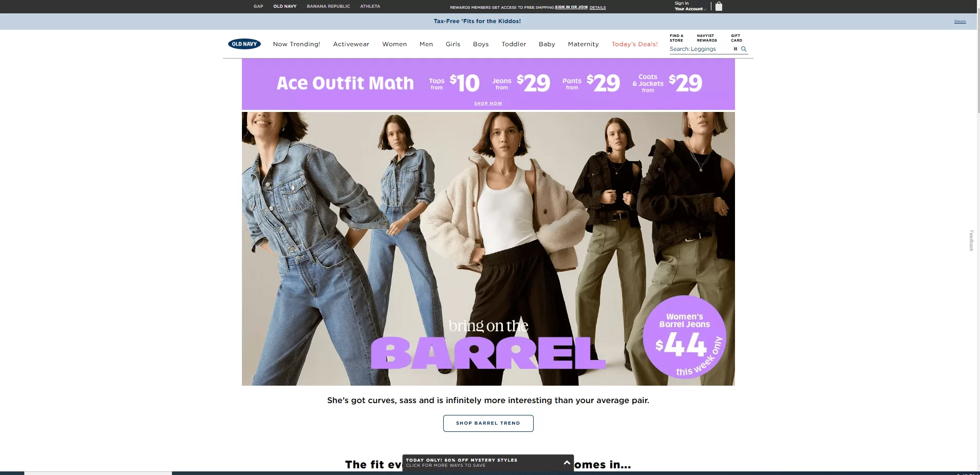The width and height of the screenshot is (980, 475).
Task: Click Sign In or Join link
Action: (571, 7)
